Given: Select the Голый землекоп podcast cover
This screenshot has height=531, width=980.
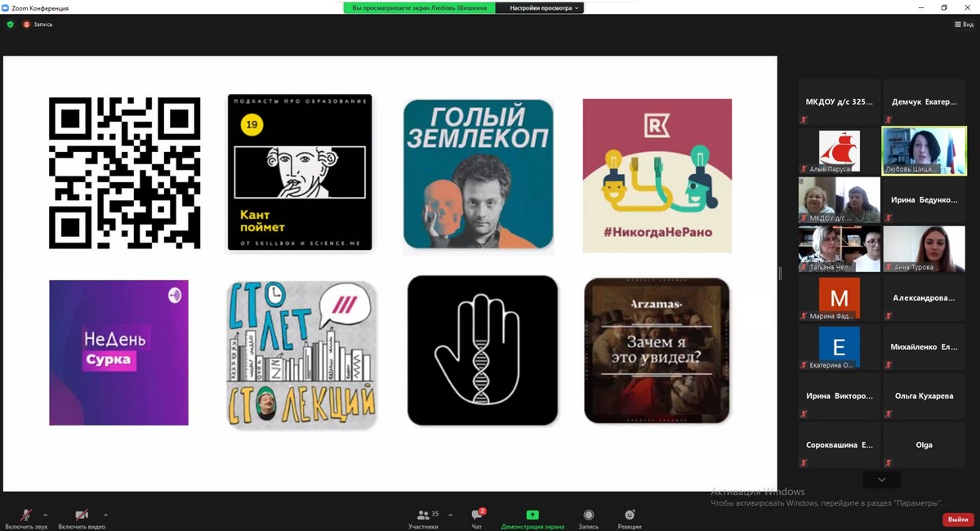Looking at the screenshot, I should pos(478,173).
